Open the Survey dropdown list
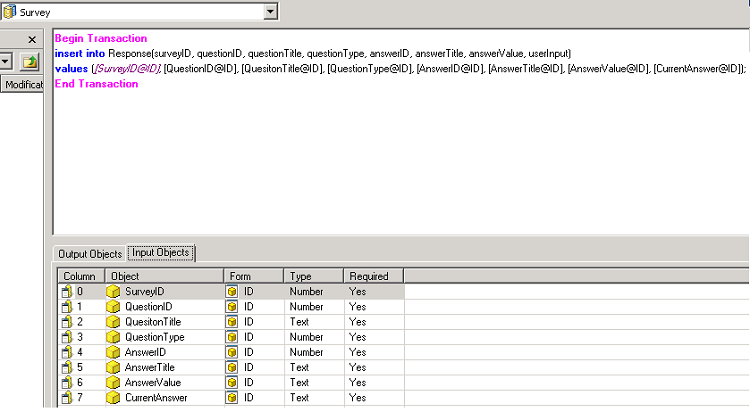Viewport: 750px width, 412px height. (x=271, y=11)
